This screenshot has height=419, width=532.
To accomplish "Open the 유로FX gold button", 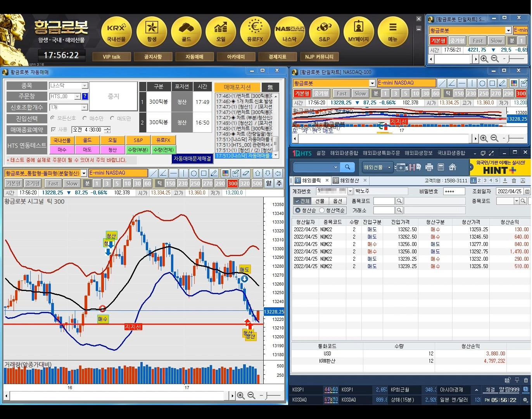I will coord(255,32).
